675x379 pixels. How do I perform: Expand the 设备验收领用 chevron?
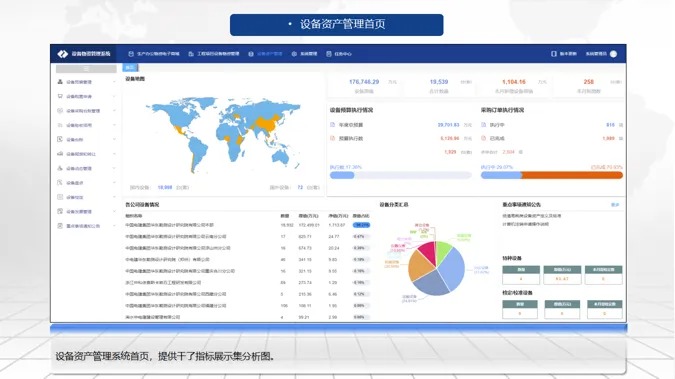point(114,125)
